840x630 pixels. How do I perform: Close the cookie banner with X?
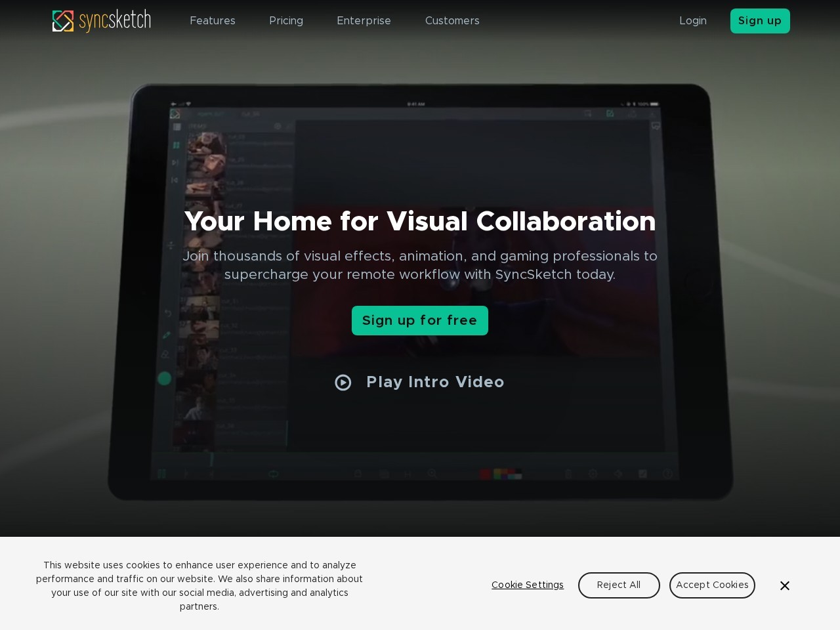785,585
